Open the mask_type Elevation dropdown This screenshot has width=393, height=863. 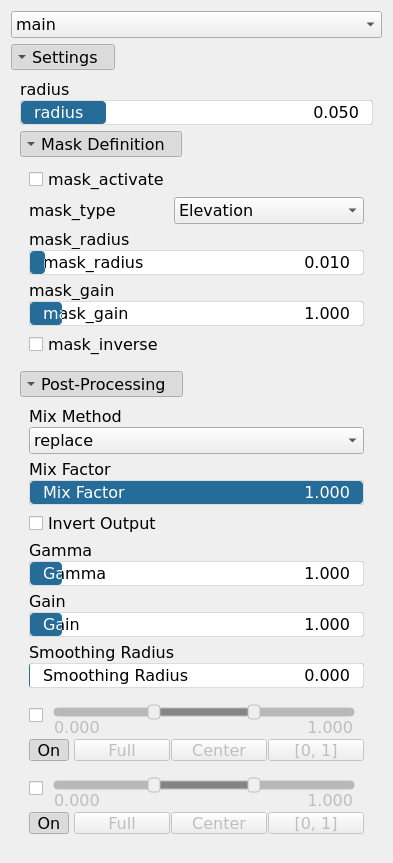(x=269, y=211)
